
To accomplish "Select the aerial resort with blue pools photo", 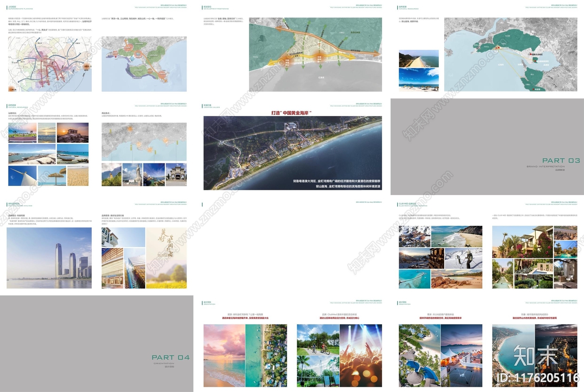I will point(419,356).
